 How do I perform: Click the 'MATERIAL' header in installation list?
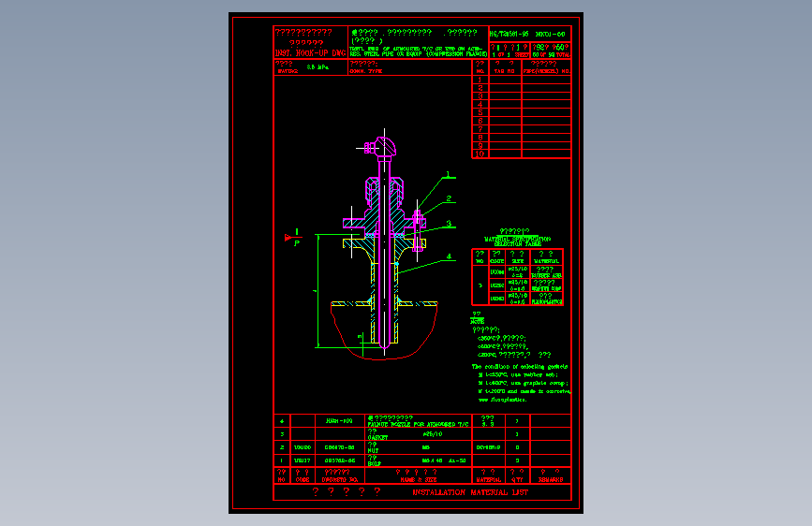pyautogui.click(x=488, y=480)
